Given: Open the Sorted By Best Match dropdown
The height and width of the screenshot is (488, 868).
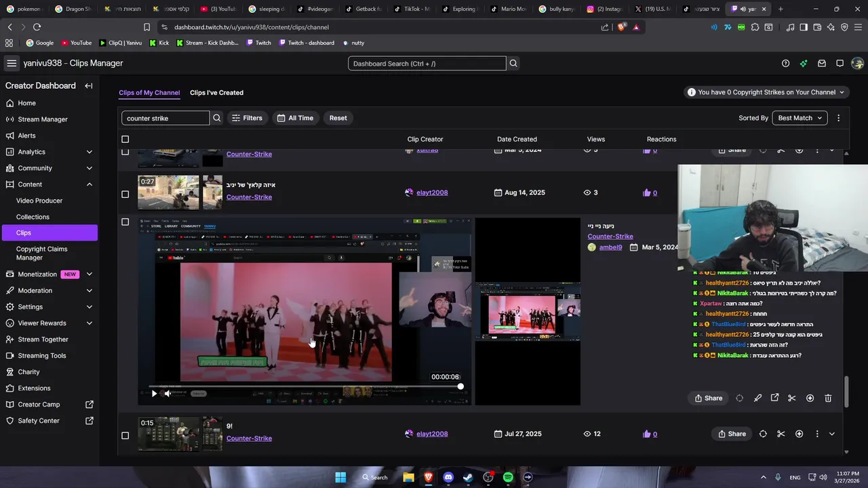Looking at the screenshot, I should click(800, 118).
